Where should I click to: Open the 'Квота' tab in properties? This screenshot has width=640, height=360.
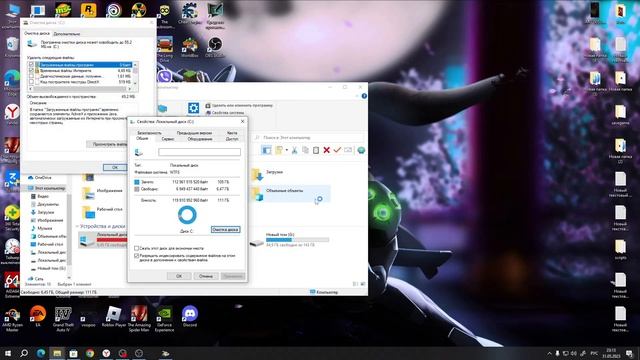(x=232, y=133)
